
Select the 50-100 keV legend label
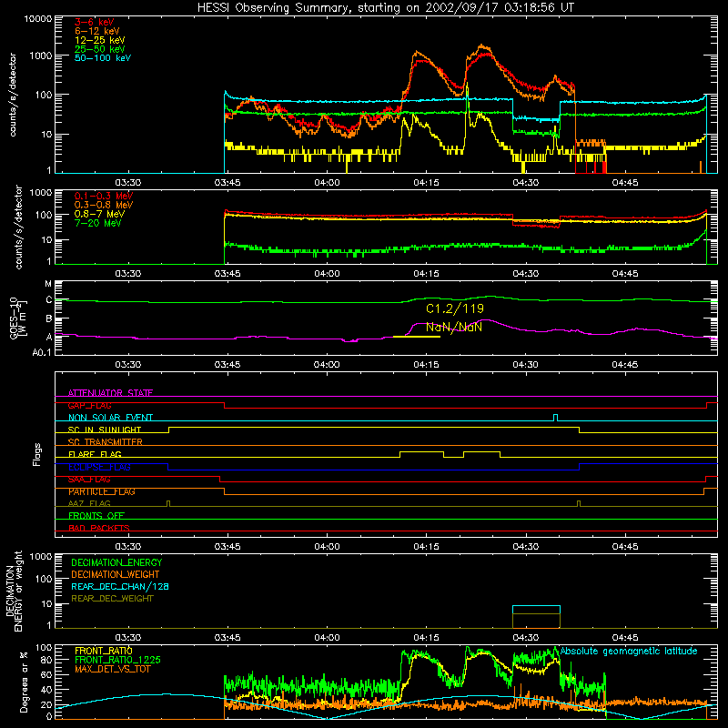pos(103,58)
